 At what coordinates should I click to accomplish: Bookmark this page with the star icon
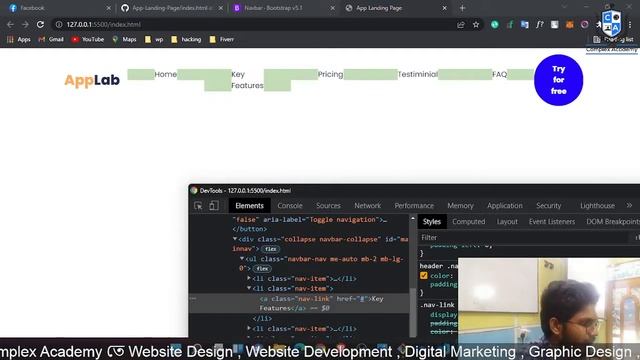pyautogui.click(x=476, y=25)
